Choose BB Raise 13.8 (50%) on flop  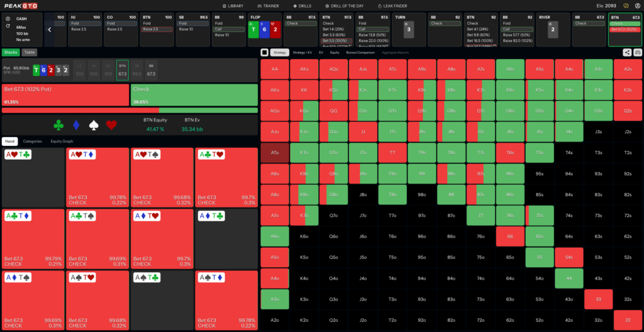coord(374,35)
